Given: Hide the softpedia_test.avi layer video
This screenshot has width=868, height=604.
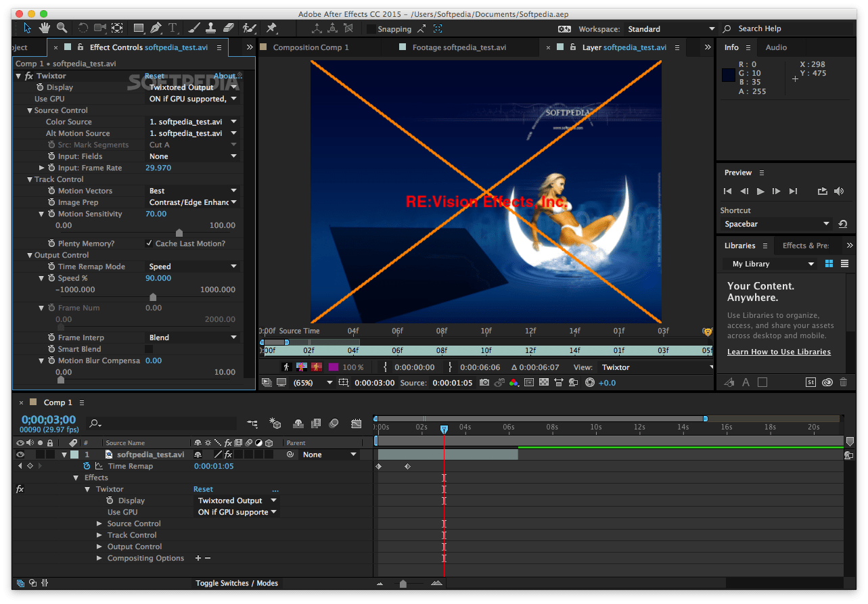Looking at the screenshot, I should pyautogui.click(x=20, y=455).
